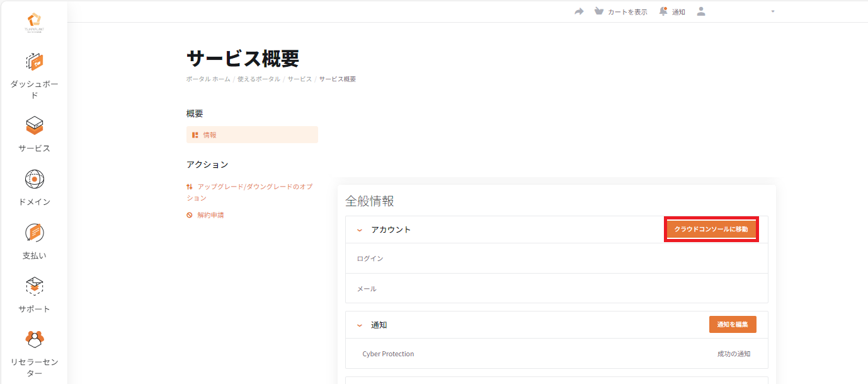Click the メール row text
Screen dimensions: 868x384
[367, 289]
